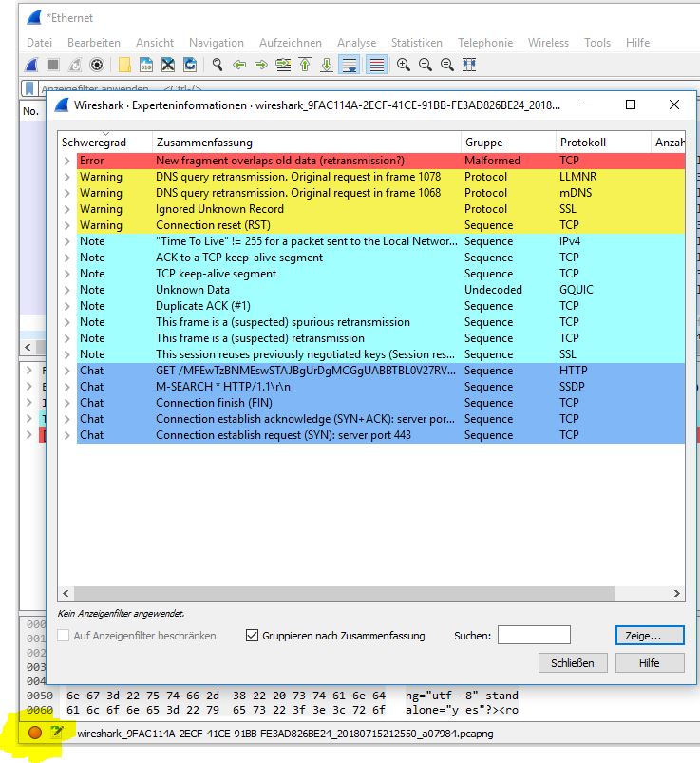Click the capture options gear icon
This screenshot has width=700, height=763.
click(x=96, y=65)
